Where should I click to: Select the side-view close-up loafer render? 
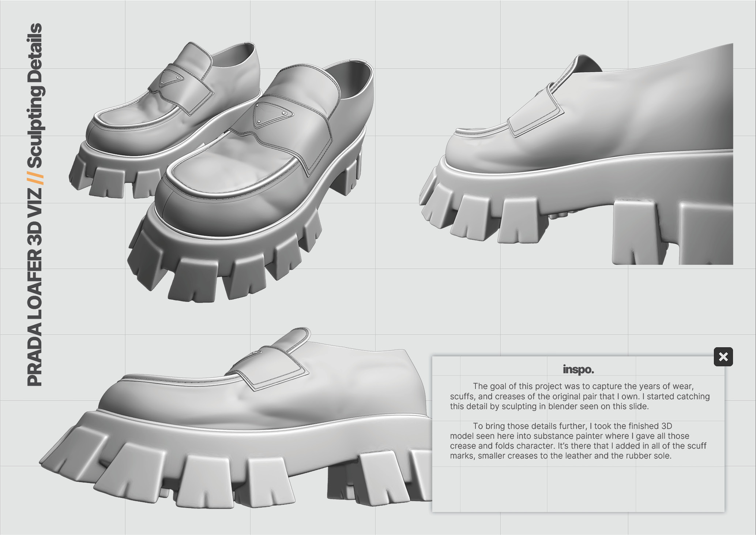click(x=576, y=154)
